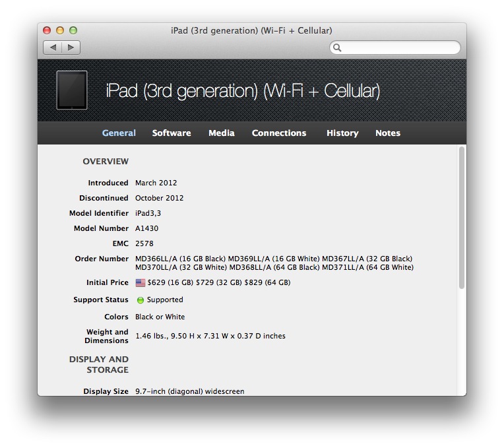This screenshot has height=448, width=504.
Task: Click the Discontinued value October 2012
Action: click(x=160, y=198)
